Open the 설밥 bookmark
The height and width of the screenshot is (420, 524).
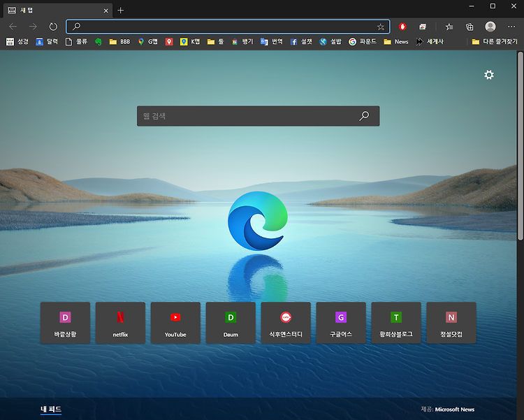[x=330, y=41]
